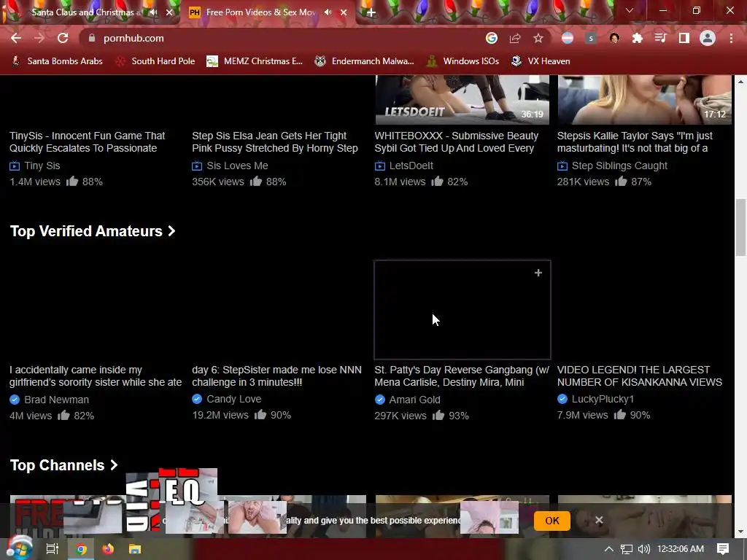The width and height of the screenshot is (747, 560).
Task: View site information via the lock icon
Action: pyautogui.click(x=92, y=38)
